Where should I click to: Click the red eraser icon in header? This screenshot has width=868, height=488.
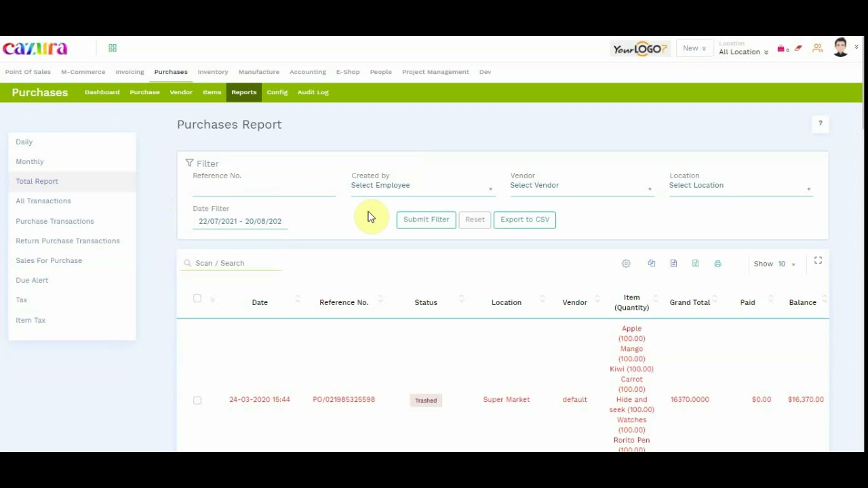click(x=798, y=48)
